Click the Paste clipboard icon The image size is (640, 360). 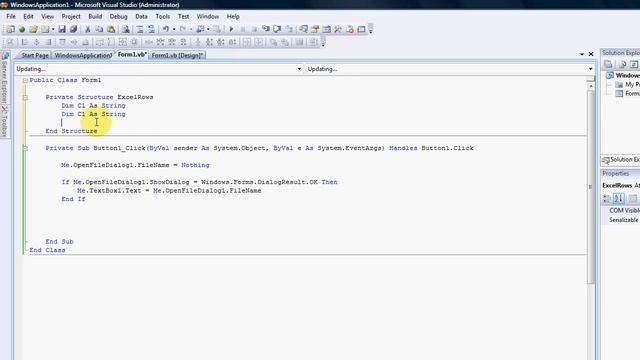(x=111, y=29)
